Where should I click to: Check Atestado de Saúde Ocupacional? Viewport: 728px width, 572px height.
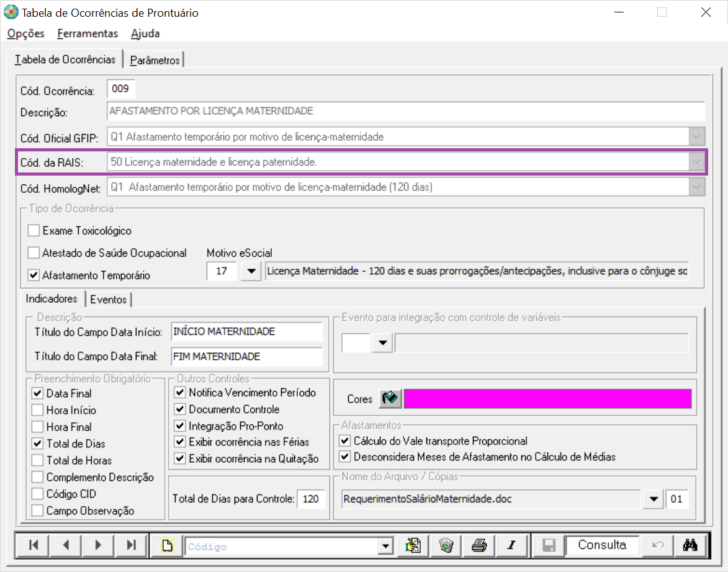point(34,252)
